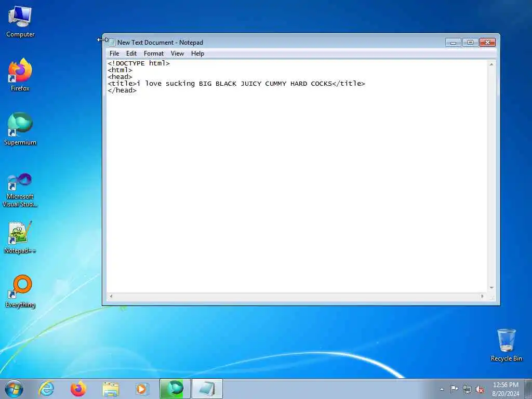Click the Notepad taskbar button
This screenshot has width=532, height=399.
207,389
